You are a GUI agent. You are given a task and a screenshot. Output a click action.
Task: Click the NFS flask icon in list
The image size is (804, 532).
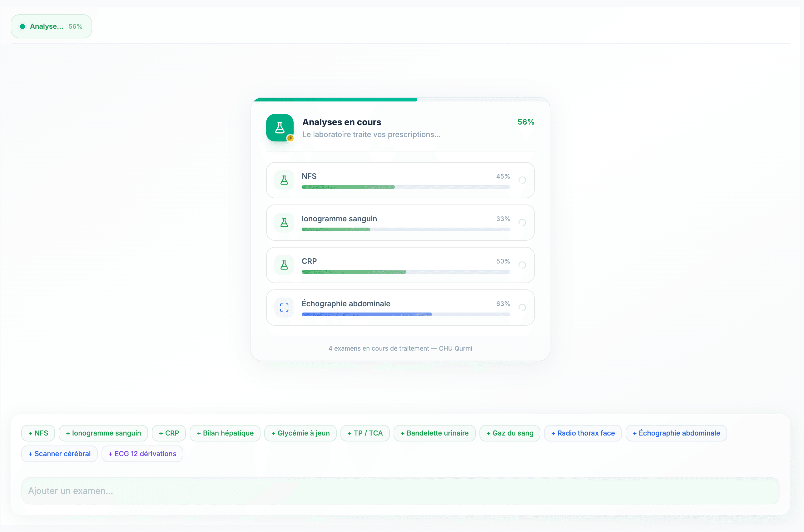284,180
